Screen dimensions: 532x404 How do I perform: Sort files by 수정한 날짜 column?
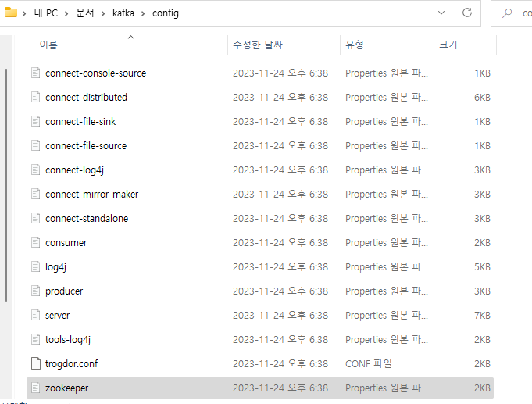(x=258, y=45)
